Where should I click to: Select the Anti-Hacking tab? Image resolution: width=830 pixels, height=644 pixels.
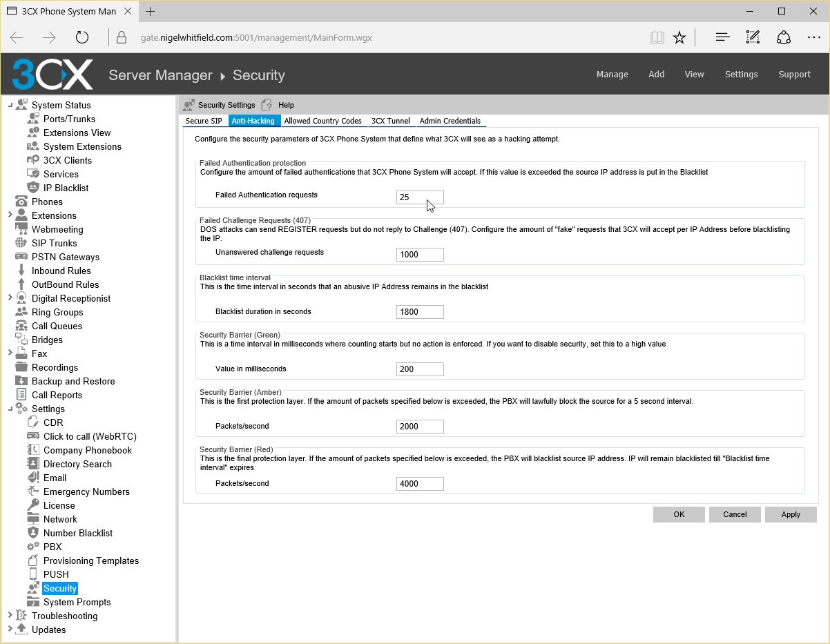click(x=253, y=121)
